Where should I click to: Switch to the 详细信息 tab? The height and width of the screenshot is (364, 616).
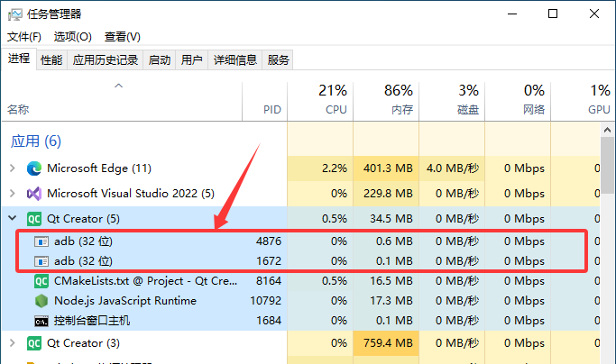tap(234, 60)
